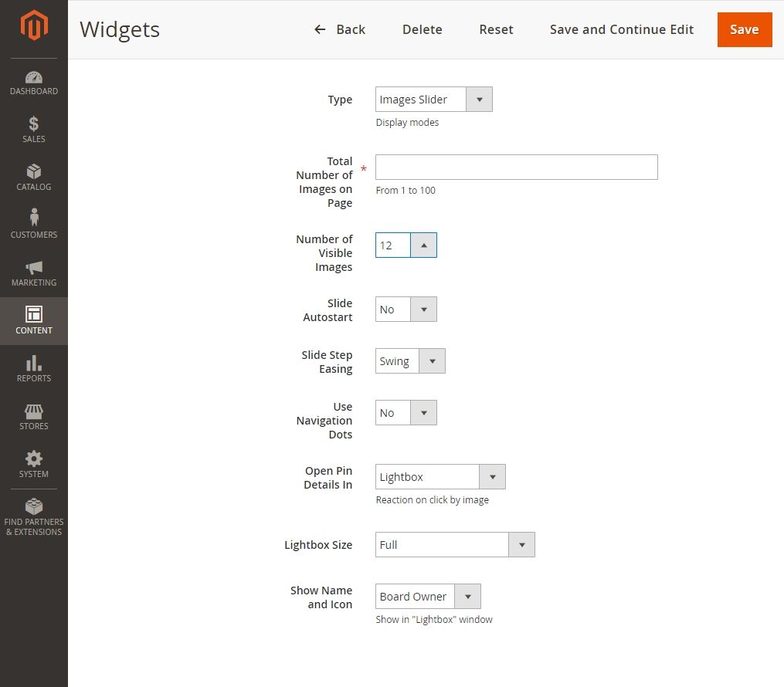Focus Total Number of Images input
784x687 pixels.
(517, 167)
